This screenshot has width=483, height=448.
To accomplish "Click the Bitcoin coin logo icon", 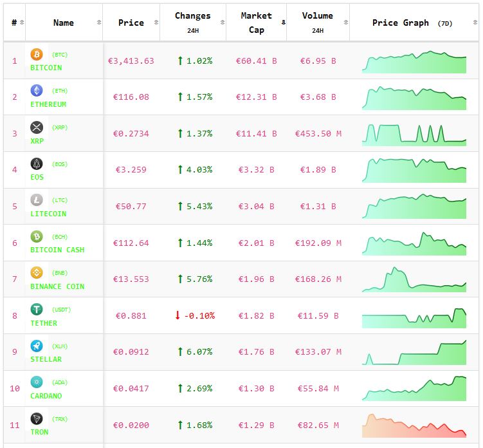I will (37, 55).
